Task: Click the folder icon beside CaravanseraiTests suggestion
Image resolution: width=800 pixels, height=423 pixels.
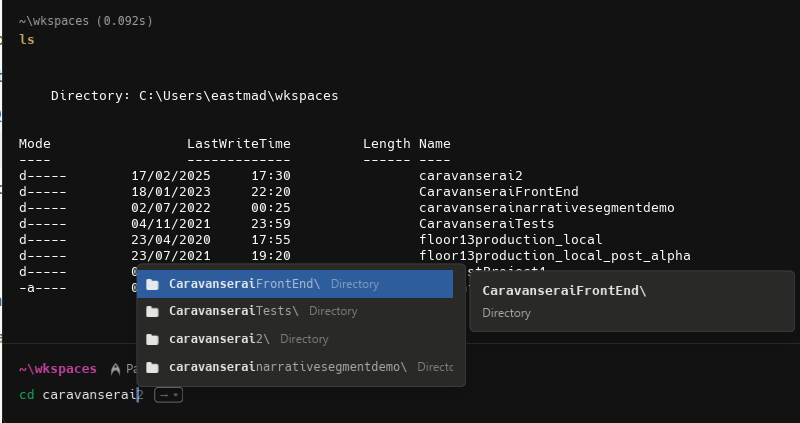Action: (x=153, y=311)
